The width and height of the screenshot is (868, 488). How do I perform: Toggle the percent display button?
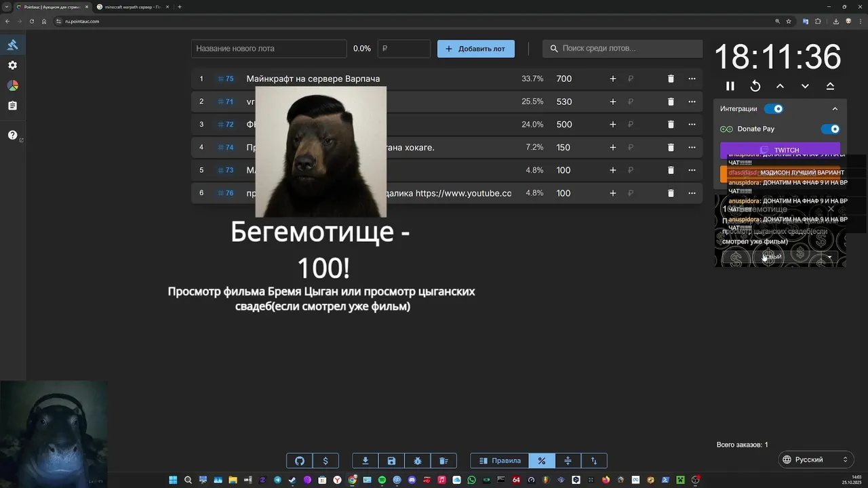(x=542, y=461)
